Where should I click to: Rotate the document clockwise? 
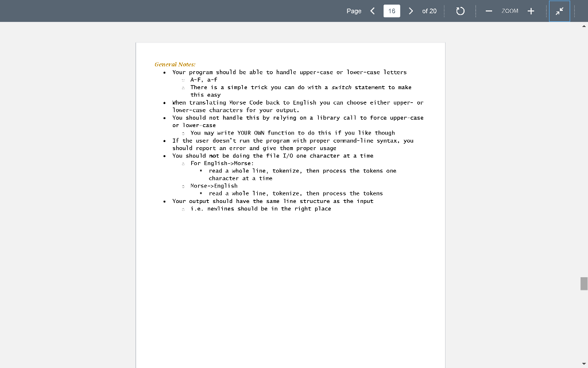460,10
